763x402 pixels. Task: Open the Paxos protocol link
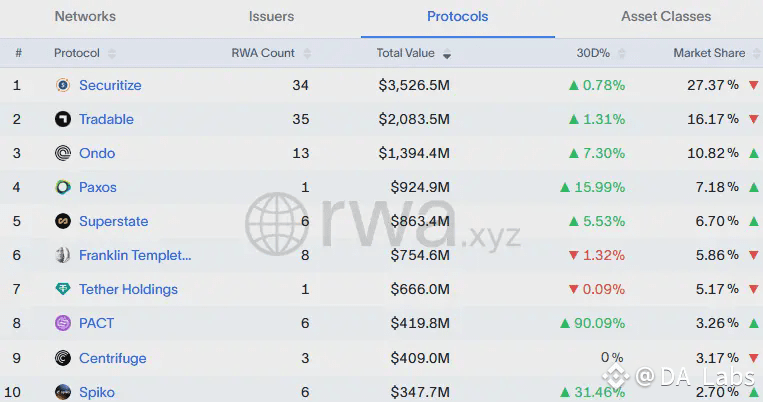click(98, 187)
